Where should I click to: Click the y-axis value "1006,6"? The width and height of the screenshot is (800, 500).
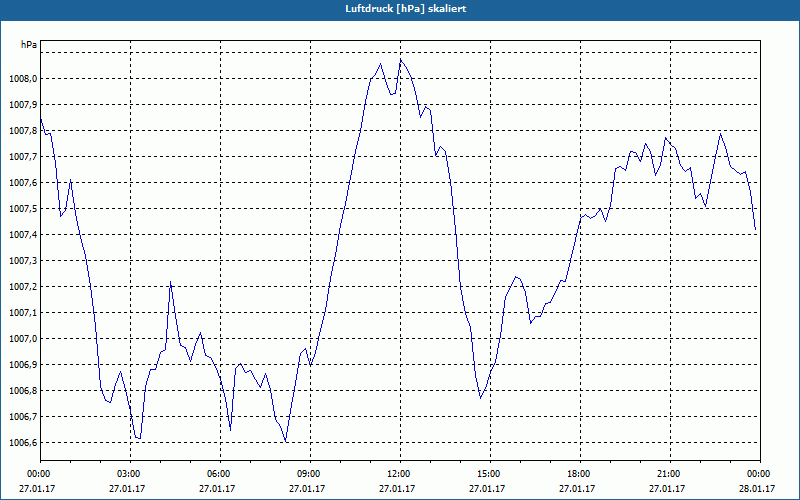pos(23,443)
